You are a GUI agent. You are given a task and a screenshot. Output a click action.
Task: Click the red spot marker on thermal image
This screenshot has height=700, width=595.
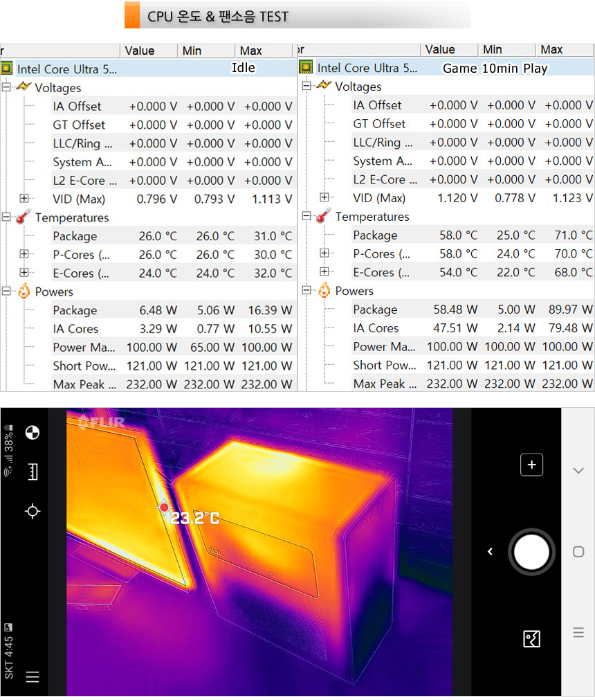pos(164,508)
